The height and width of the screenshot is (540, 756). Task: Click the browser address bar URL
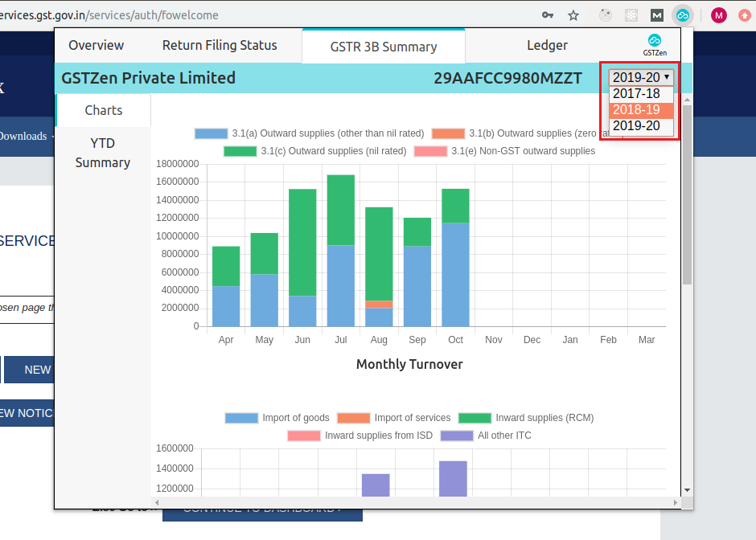tap(109, 15)
